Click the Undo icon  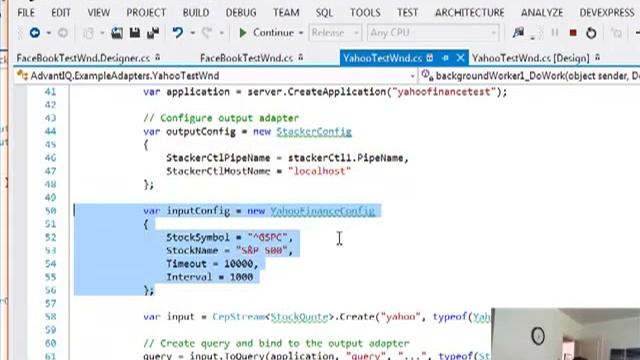(178, 33)
